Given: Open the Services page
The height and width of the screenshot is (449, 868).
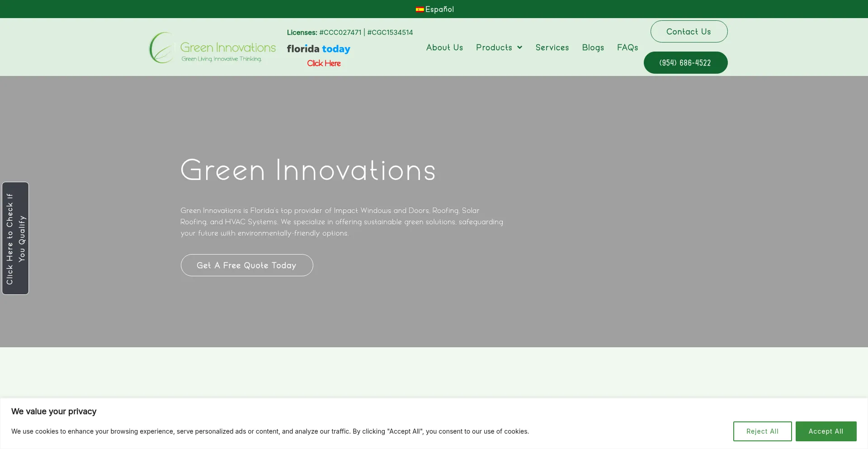Looking at the screenshot, I should [x=552, y=47].
